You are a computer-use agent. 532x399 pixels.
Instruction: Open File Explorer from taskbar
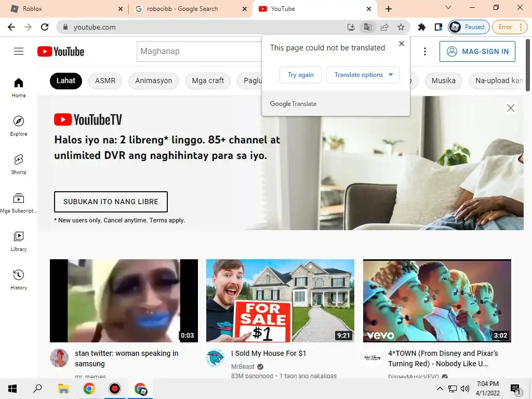(x=63, y=389)
